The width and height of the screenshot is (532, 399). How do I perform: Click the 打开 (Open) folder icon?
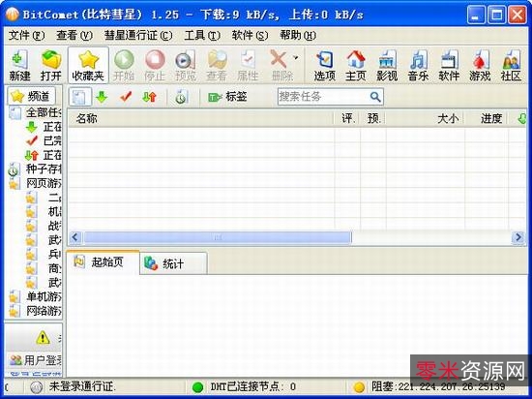51,65
